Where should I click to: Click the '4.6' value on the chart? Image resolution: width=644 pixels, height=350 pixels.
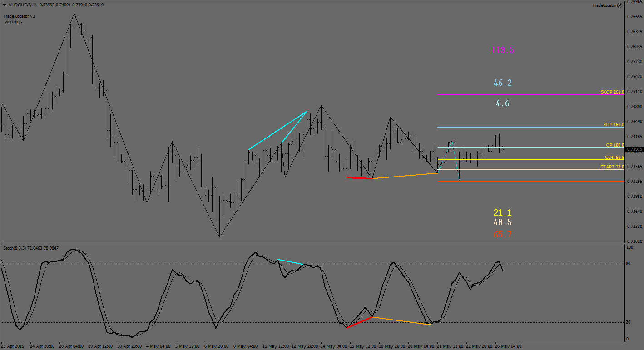(503, 104)
